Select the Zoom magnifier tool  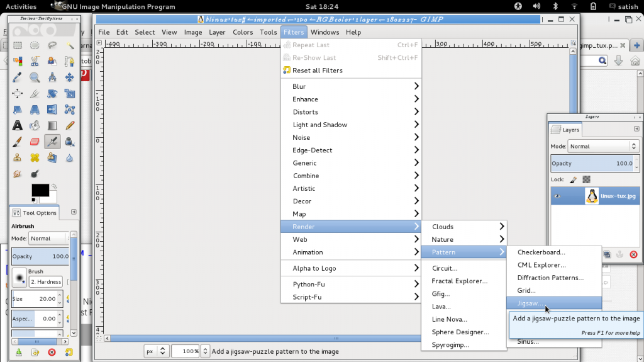[35, 77]
